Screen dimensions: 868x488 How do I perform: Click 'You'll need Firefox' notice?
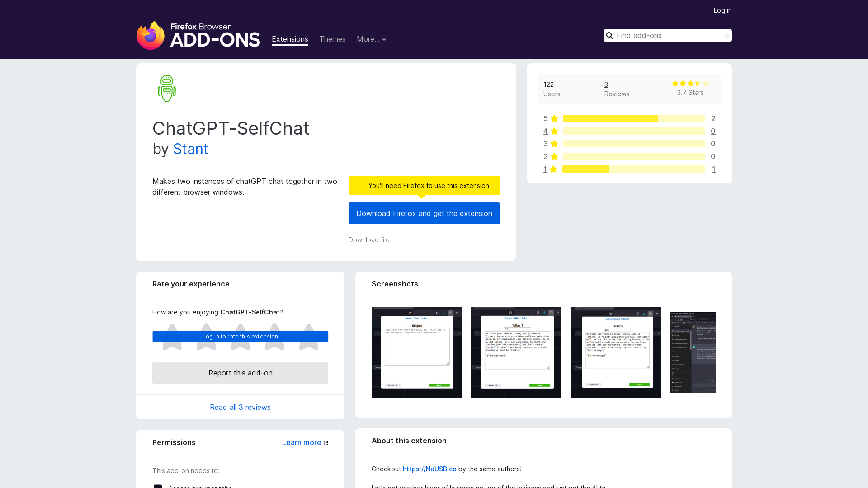tap(424, 186)
